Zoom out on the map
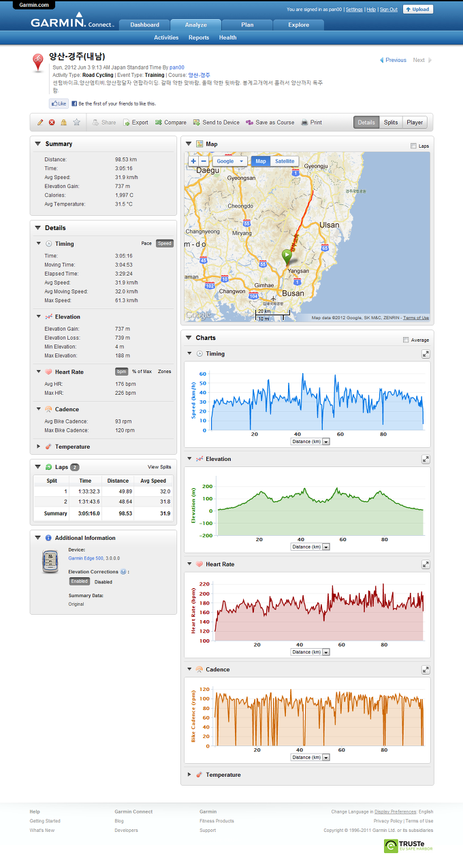Viewport: 463px width, 868px height. coord(204,161)
